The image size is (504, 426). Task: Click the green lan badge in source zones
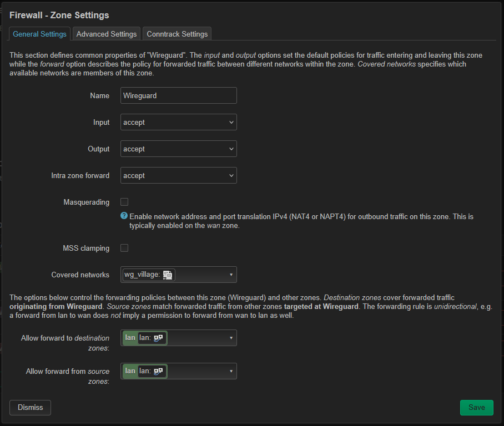(130, 371)
